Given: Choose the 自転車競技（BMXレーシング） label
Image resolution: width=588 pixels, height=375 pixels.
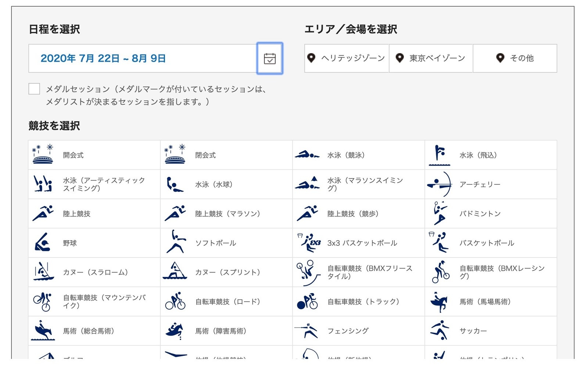Looking at the screenshot, I should click(x=502, y=272).
